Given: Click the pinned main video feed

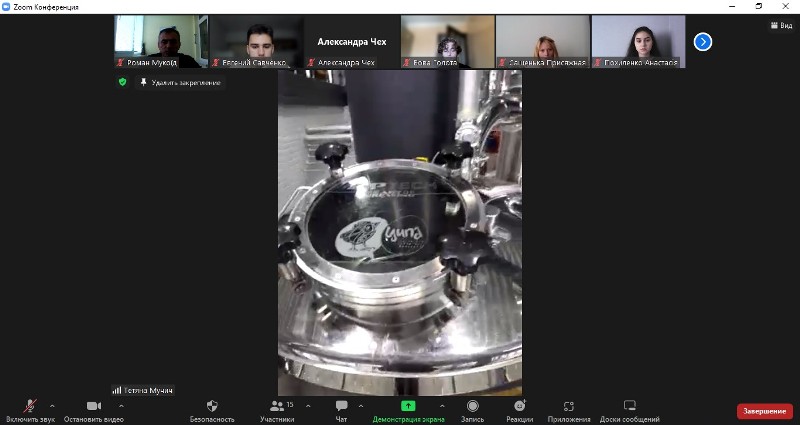Looking at the screenshot, I should (400, 233).
